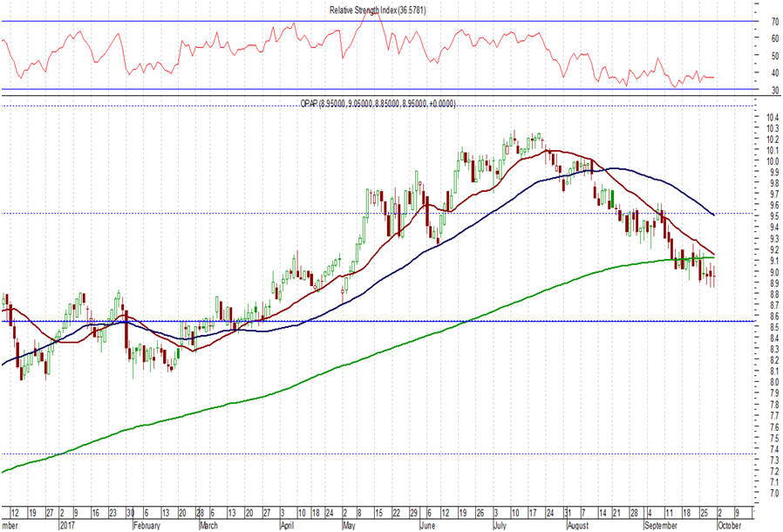Click the 30 value on RSI axis

[775, 91]
